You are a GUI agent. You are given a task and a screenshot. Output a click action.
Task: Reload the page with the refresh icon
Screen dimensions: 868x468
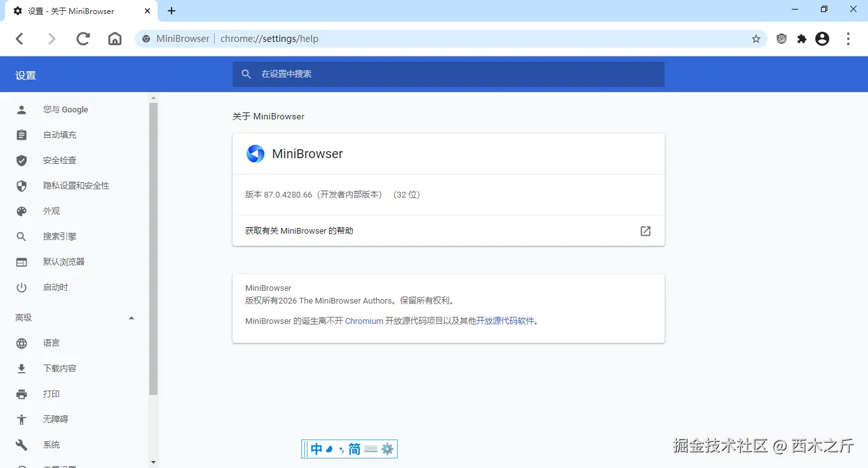click(x=83, y=39)
